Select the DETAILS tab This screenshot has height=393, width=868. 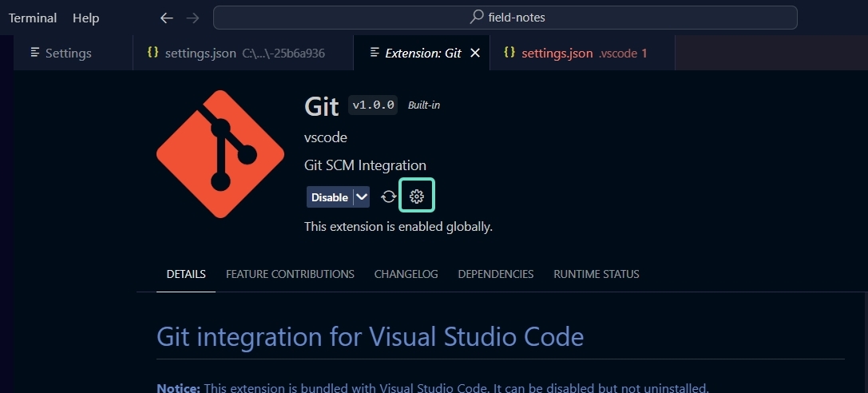point(186,274)
